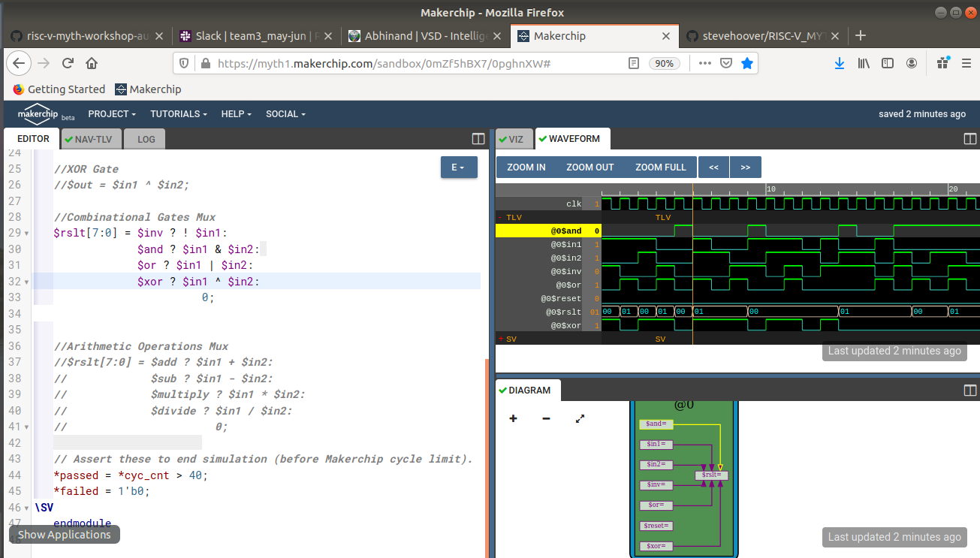Collapse the TLV waveform group
Screen dimensions: 980x558
501,217
